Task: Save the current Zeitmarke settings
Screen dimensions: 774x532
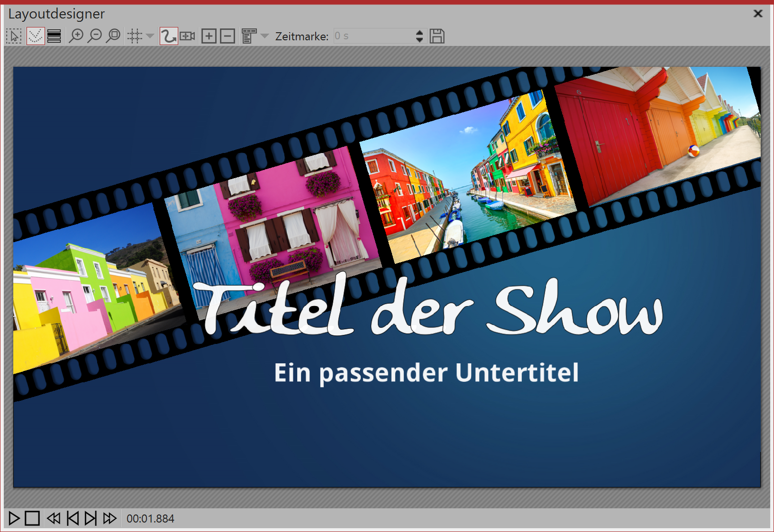Action: point(437,36)
